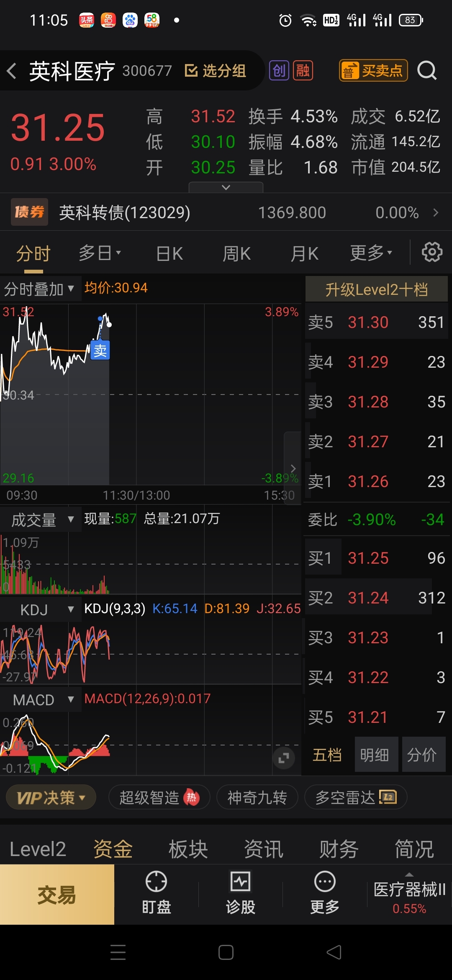
Task: Tap the 卖 sell marker on chart
Action: 100,351
